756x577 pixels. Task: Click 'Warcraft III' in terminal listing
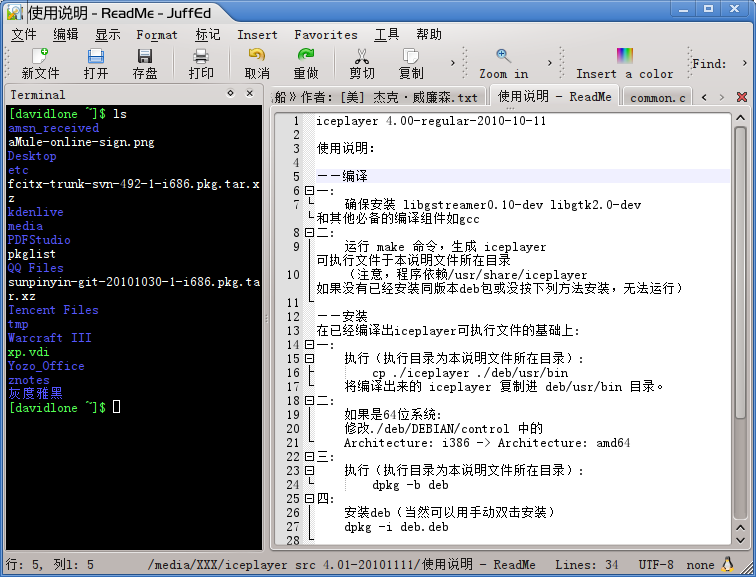50,337
